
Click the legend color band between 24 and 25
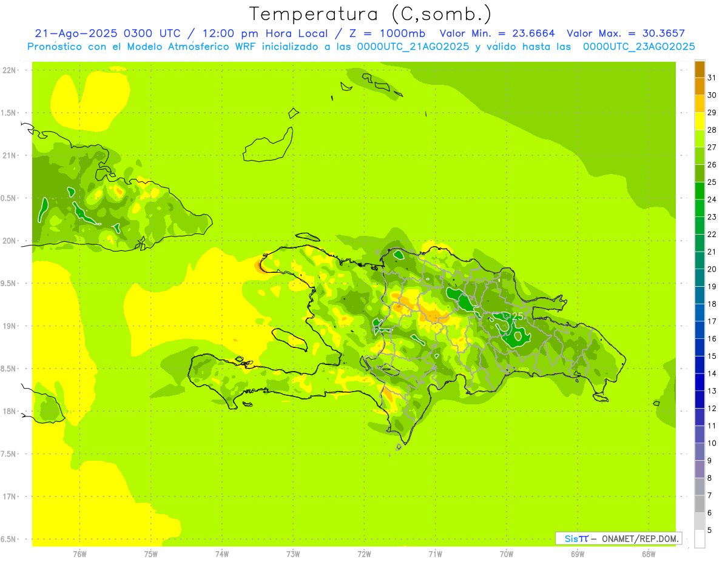click(x=699, y=190)
